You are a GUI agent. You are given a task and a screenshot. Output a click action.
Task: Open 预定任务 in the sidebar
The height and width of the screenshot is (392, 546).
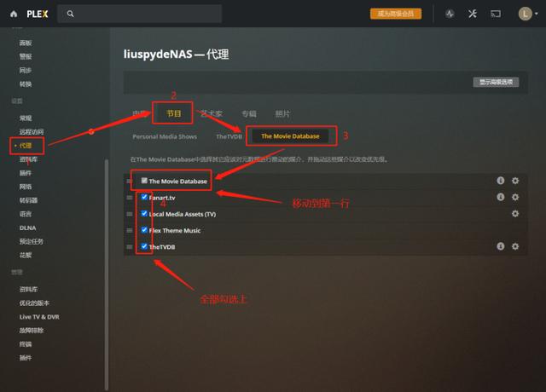(31, 241)
